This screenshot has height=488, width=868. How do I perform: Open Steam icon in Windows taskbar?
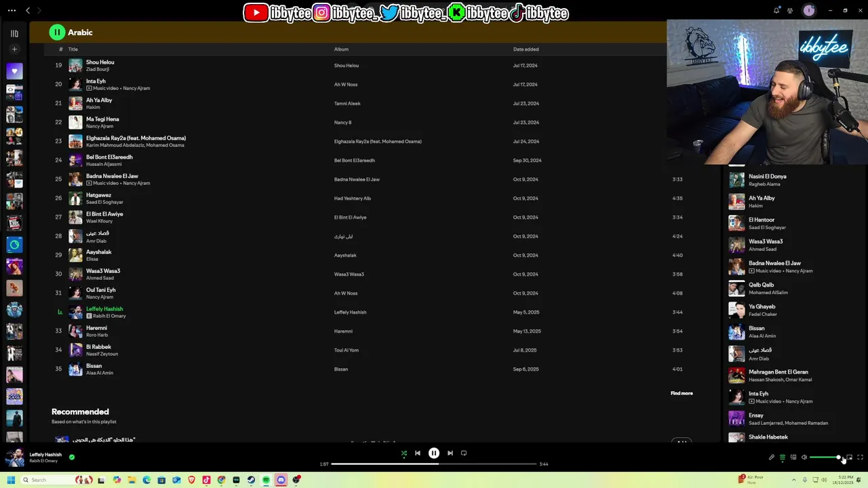click(251, 480)
